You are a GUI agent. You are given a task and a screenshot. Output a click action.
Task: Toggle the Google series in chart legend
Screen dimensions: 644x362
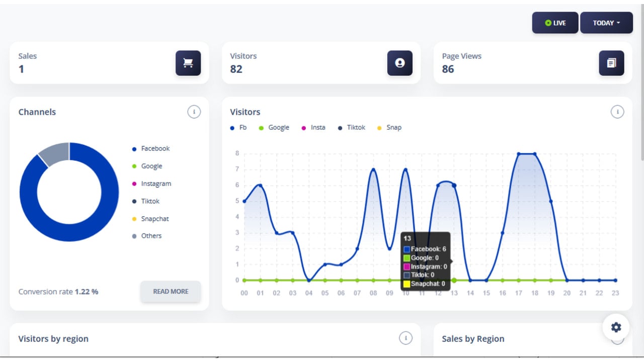click(274, 128)
